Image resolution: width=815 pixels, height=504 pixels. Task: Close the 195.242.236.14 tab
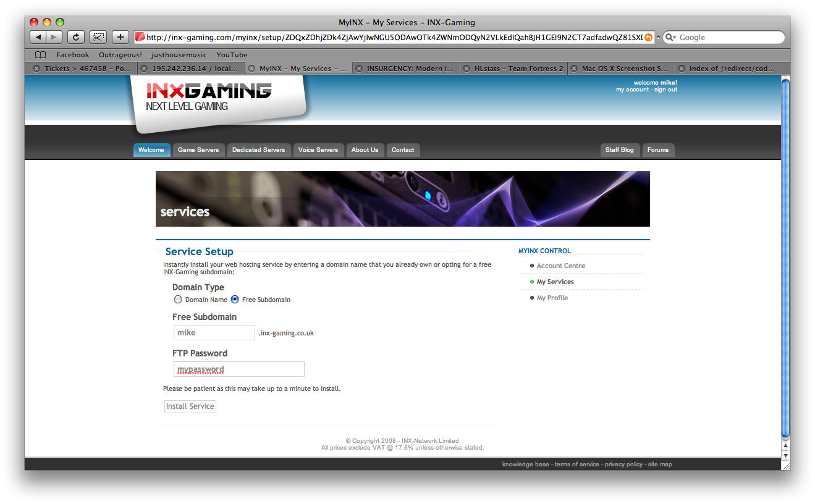tap(144, 69)
